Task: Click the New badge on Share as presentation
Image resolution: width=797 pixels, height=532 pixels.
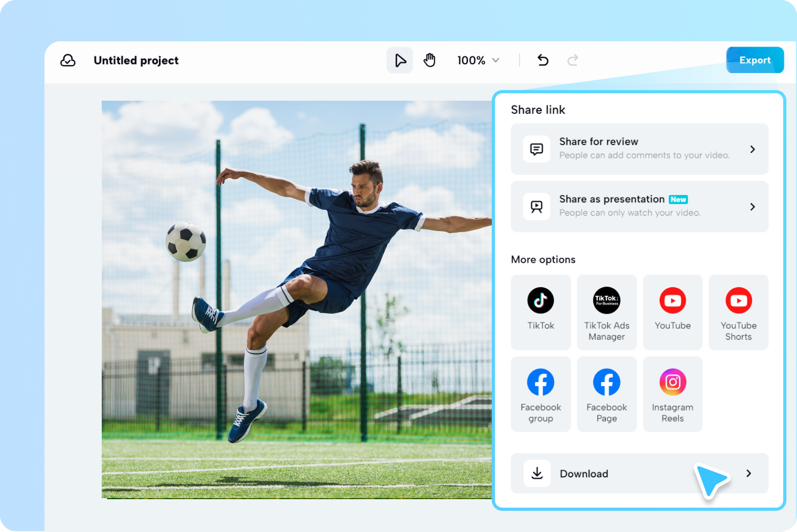Action: tap(678, 199)
